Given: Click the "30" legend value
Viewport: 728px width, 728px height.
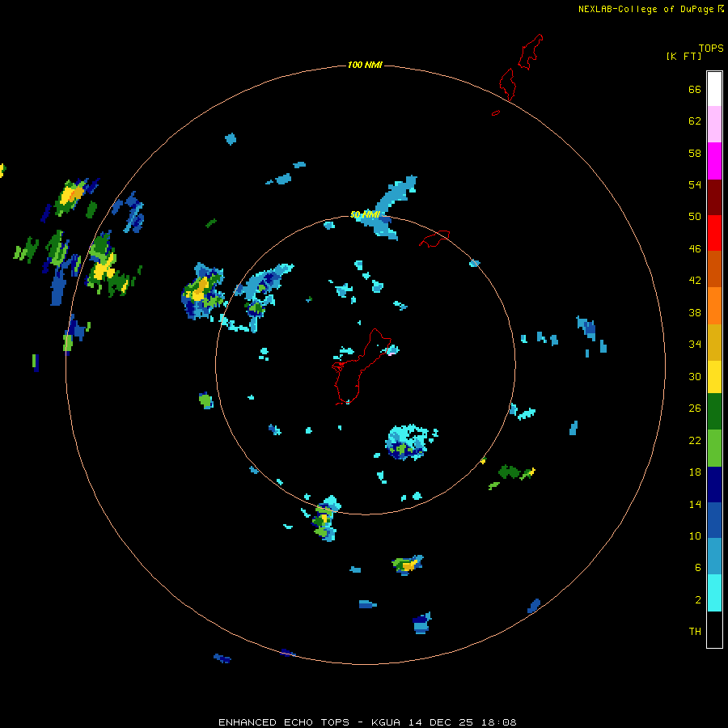Looking at the screenshot, I should pos(695,376).
